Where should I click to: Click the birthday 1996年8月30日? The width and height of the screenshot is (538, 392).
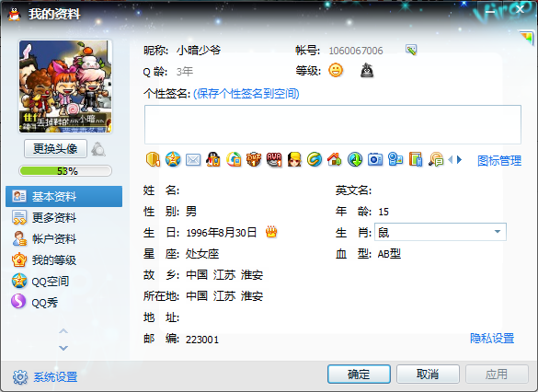click(222, 233)
